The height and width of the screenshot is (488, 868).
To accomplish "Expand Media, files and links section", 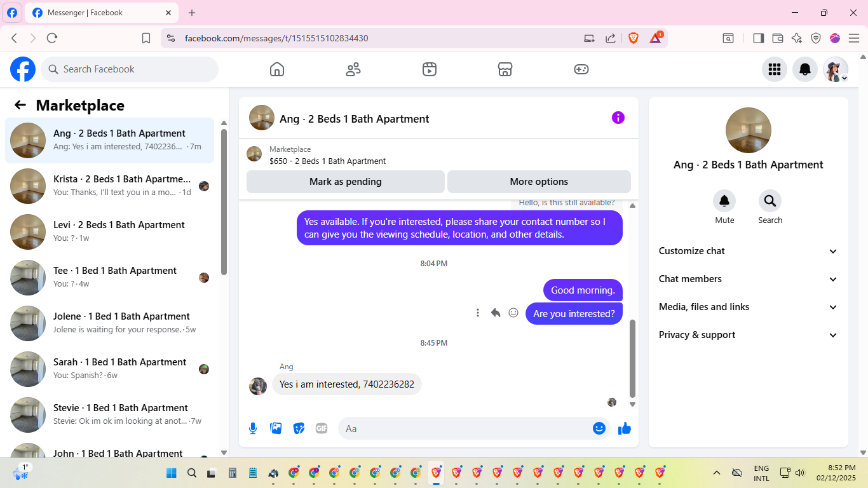I will [x=749, y=307].
